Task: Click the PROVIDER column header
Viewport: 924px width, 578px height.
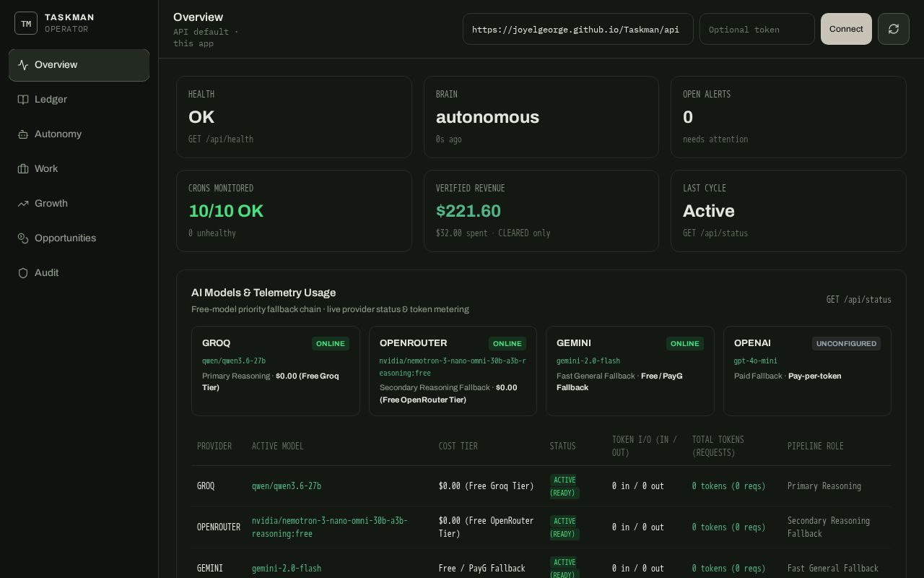Action: (x=214, y=447)
